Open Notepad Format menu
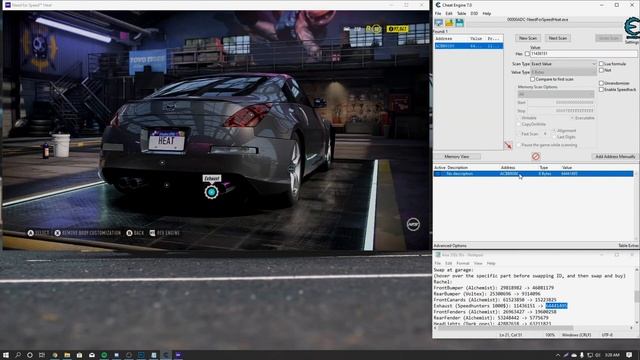640x360 pixels. pos(463,263)
